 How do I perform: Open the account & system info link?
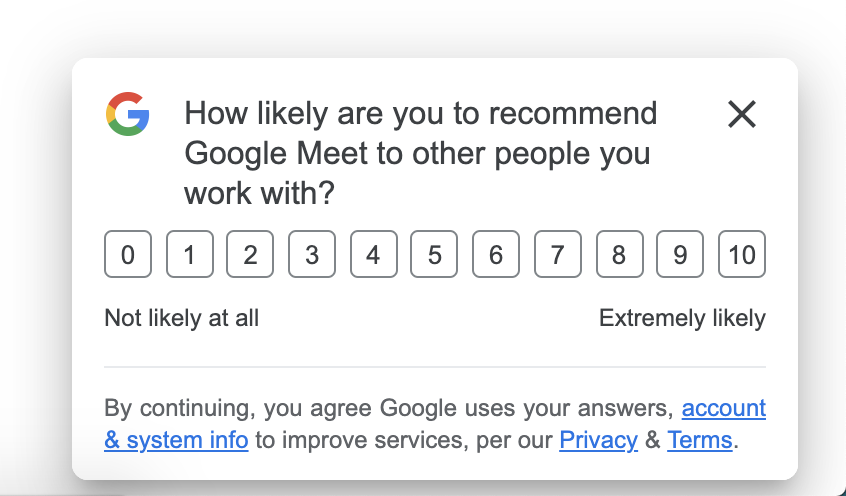point(435,424)
